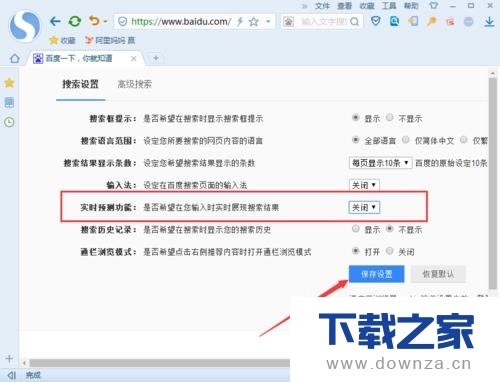
Task: Click the orange undo close-tab icon
Action: tap(94, 21)
